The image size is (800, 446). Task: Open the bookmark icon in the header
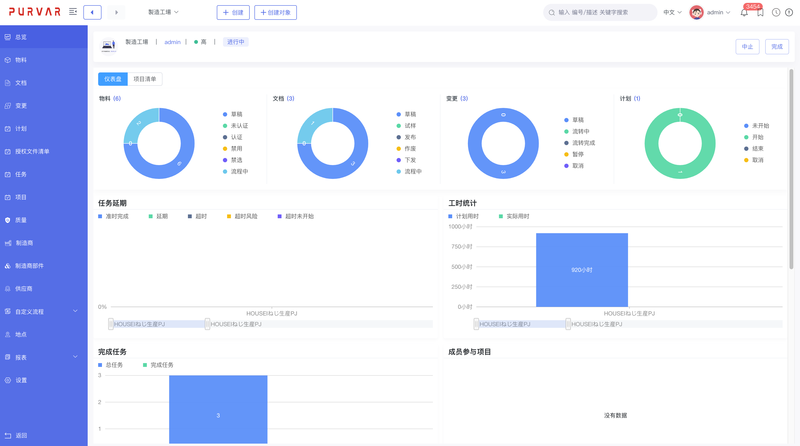pyautogui.click(x=760, y=12)
